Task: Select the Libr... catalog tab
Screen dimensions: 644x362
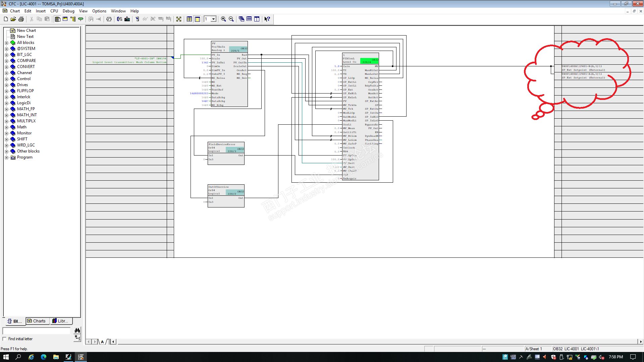Action: 60,321
